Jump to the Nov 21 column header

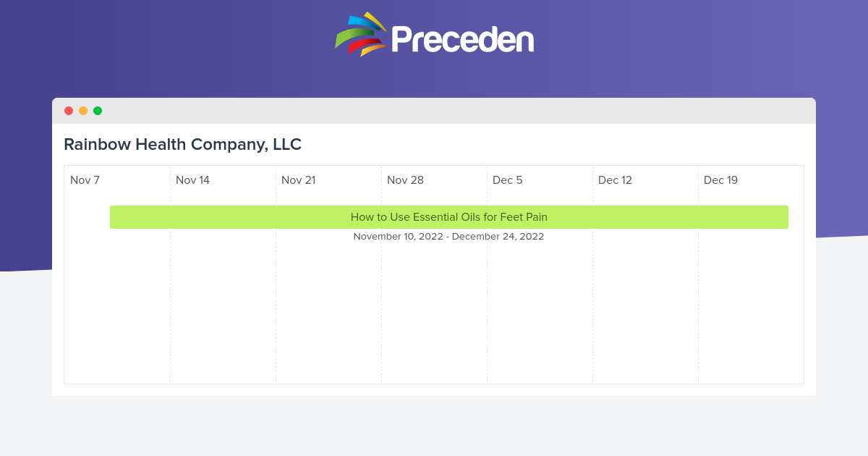click(298, 180)
